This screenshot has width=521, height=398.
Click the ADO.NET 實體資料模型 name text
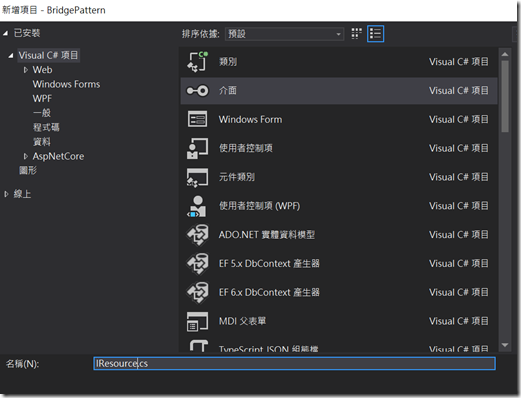267,235
